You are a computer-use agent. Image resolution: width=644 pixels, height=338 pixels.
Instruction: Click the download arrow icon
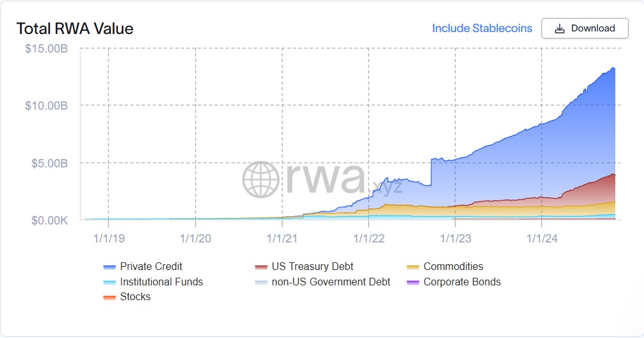point(559,29)
